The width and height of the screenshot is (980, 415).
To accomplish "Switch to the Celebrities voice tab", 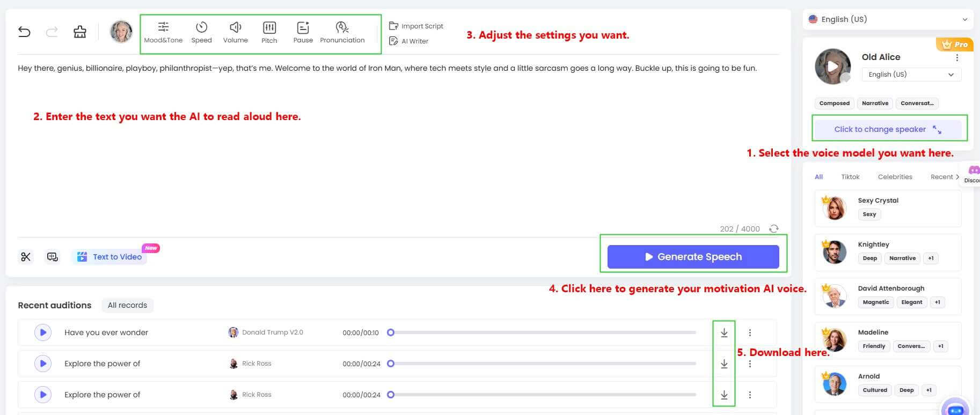I will point(895,177).
